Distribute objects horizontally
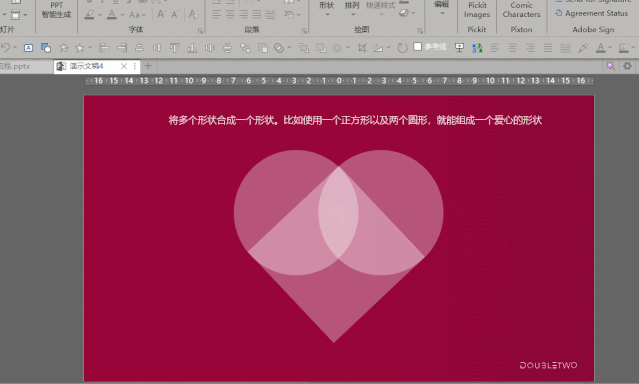639x384 pixels. [x=209, y=48]
